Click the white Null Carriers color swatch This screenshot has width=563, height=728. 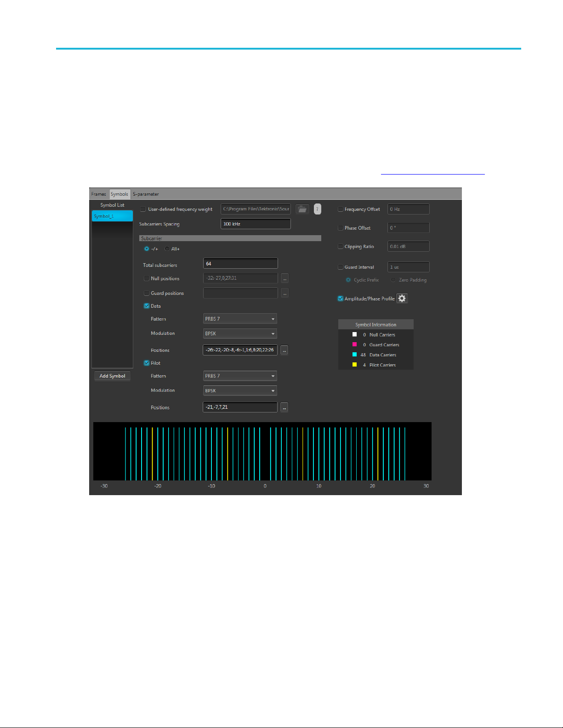[x=354, y=334]
